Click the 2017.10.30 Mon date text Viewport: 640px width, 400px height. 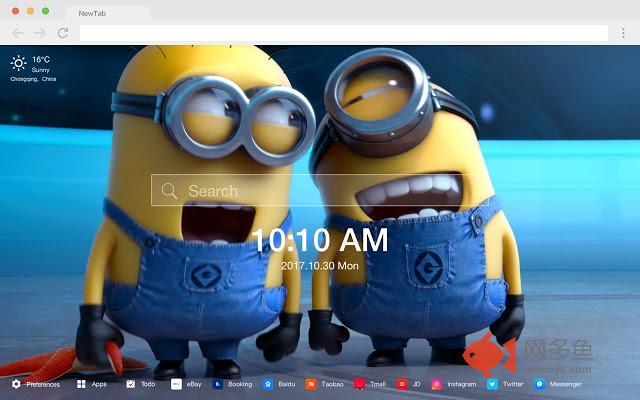[x=320, y=266]
